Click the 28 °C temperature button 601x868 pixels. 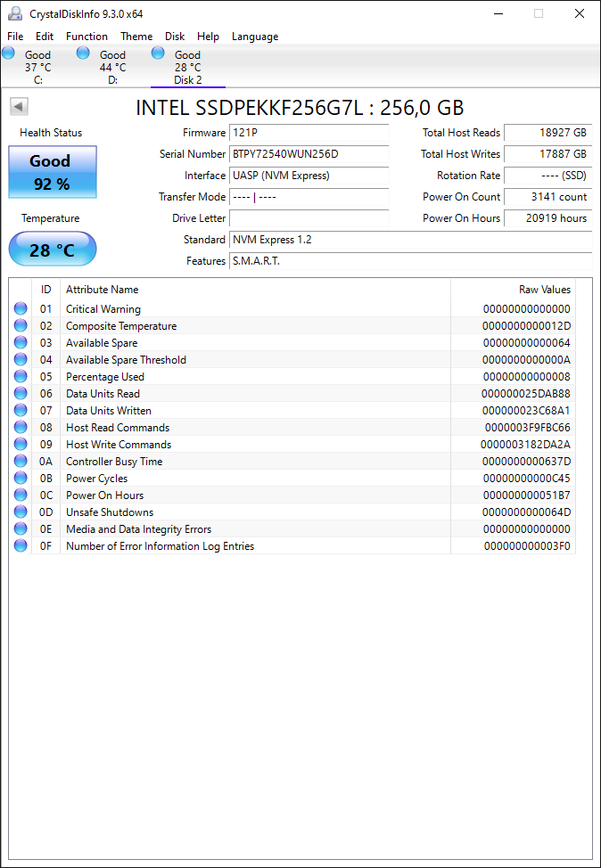(53, 249)
